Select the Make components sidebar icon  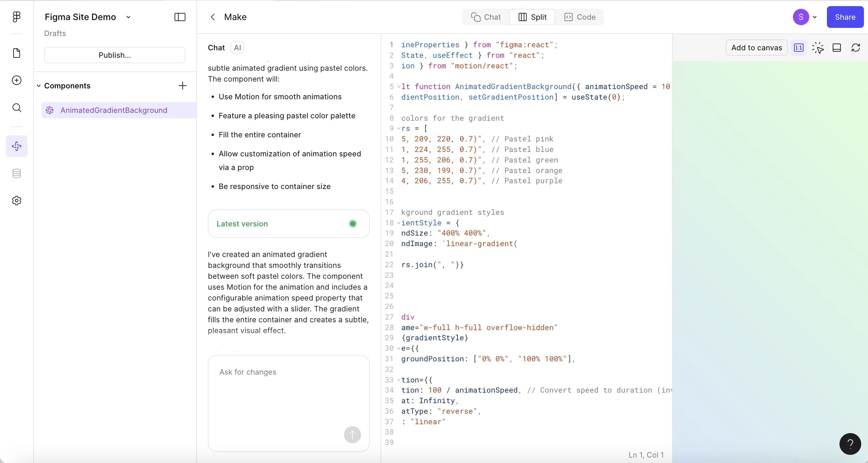(x=16, y=146)
